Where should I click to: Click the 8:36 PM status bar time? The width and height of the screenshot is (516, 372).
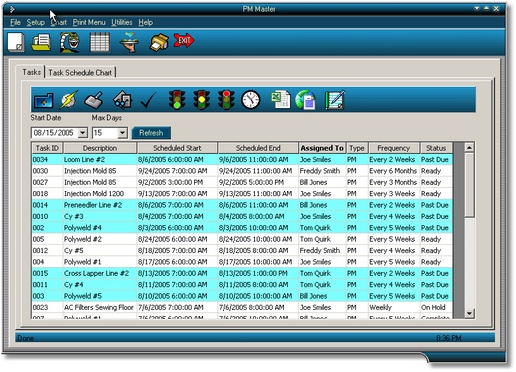click(449, 338)
